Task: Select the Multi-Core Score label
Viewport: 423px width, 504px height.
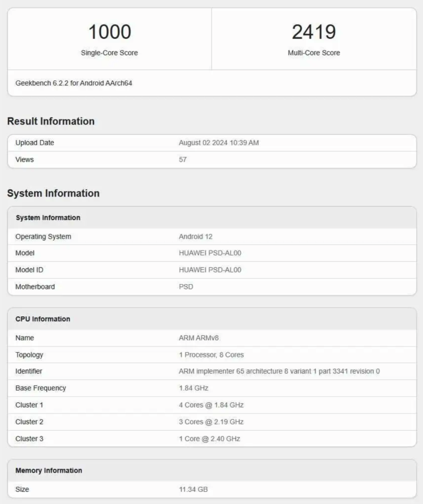Action: [x=314, y=53]
